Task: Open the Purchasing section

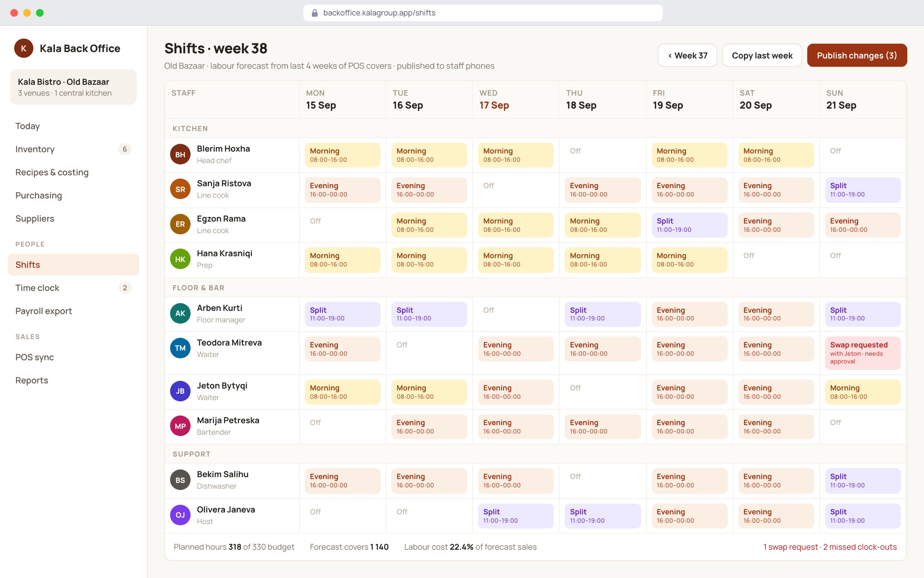Action: click(x=73, y=195)
